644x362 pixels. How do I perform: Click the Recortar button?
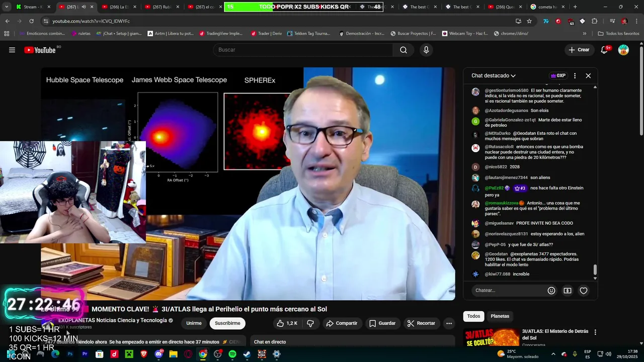click(x=421, y=323)
